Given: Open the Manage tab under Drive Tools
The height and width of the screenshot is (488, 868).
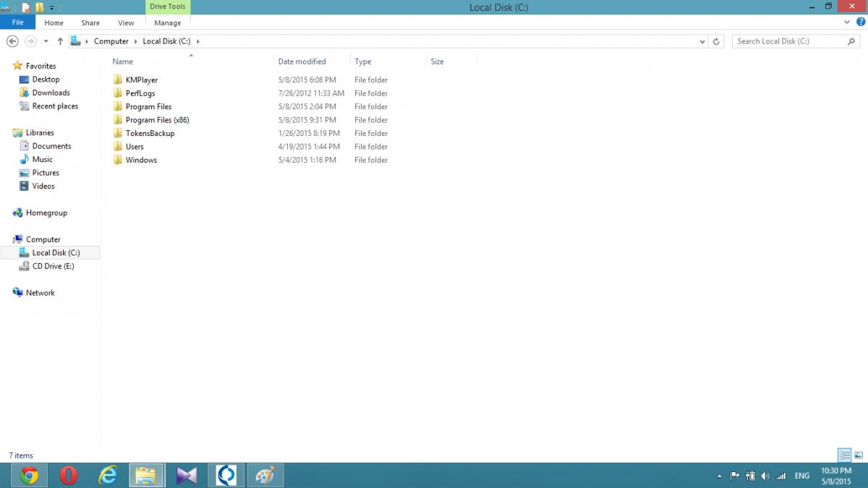Looking at the screenshot, I should coord(167,23).
